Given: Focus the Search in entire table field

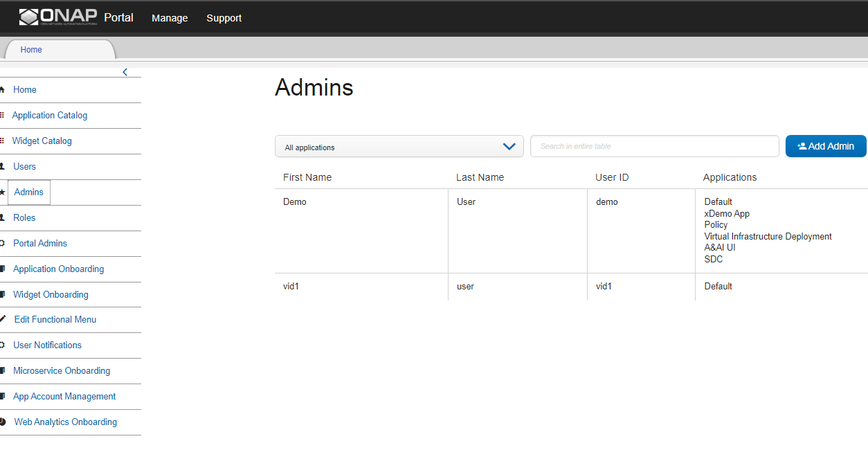Looking at the screenshot, I should tap(655, 146).
